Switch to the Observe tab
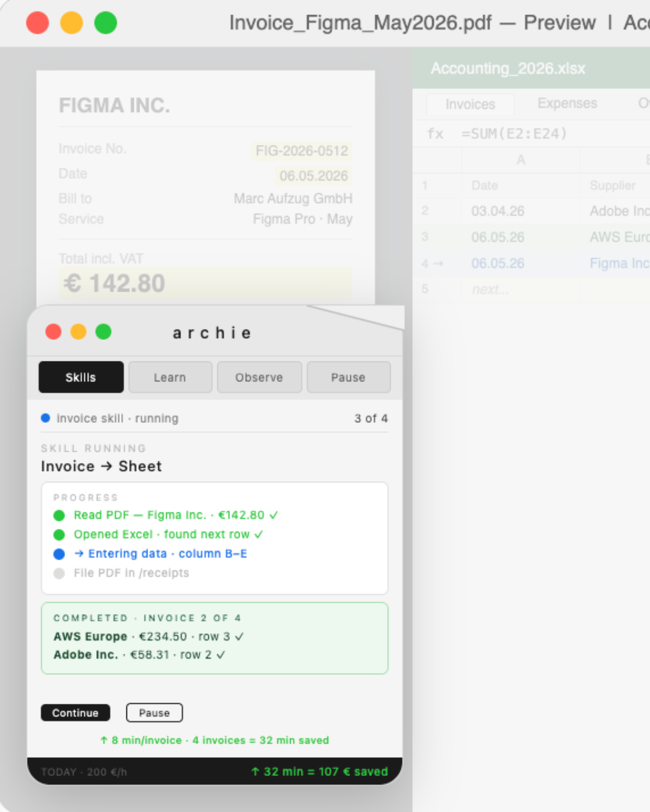650x812 pixels. (x=259, y=377)
